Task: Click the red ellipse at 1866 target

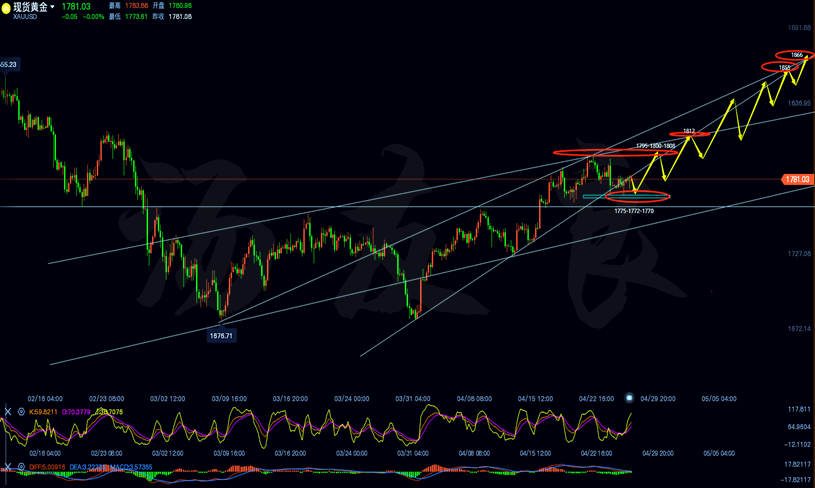Action: 797,55
